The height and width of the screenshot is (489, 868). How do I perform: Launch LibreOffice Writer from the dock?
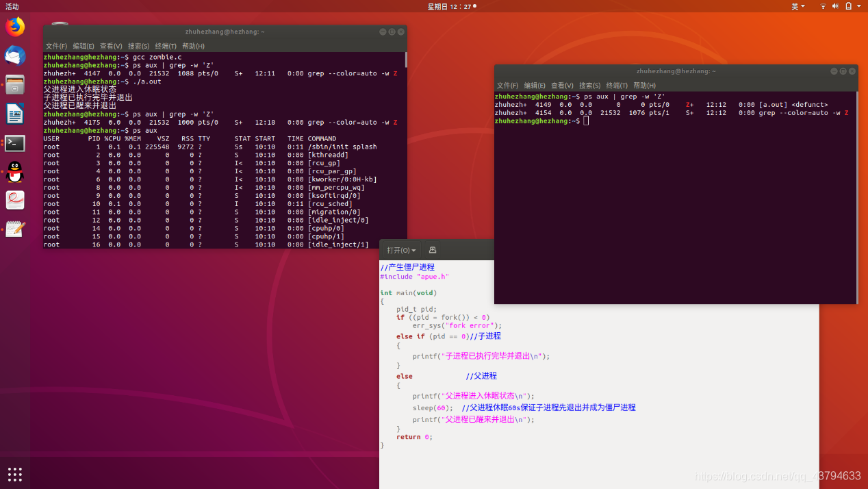tap(15, 114)
